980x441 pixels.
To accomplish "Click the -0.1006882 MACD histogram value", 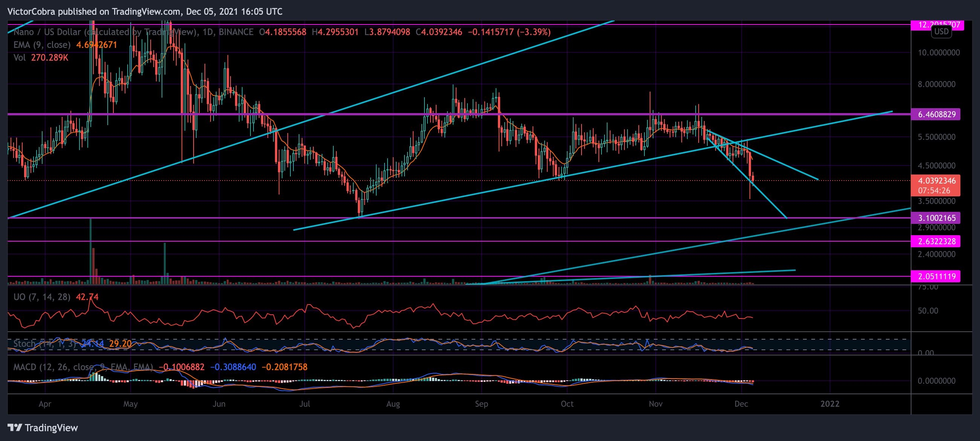I will [182, 367].
